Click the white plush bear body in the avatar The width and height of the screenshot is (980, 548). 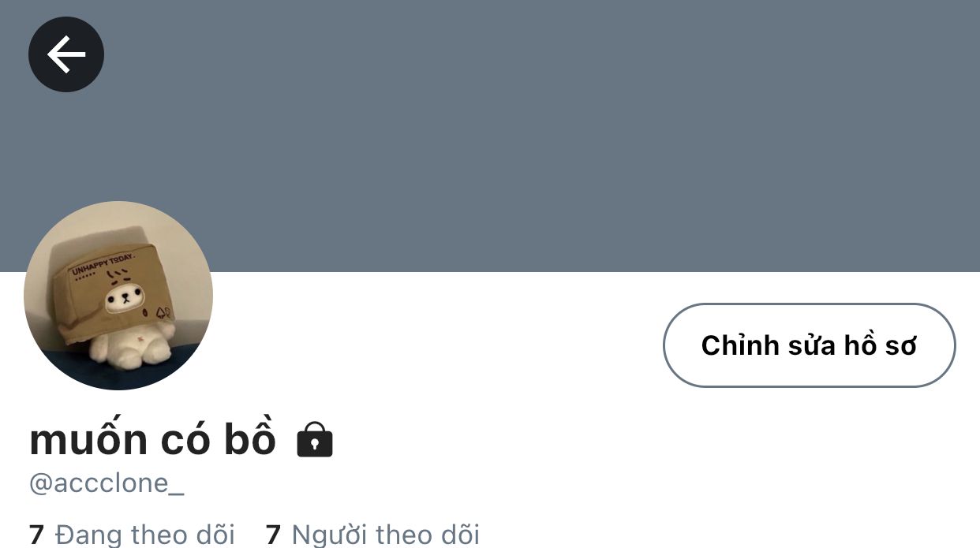129,345
